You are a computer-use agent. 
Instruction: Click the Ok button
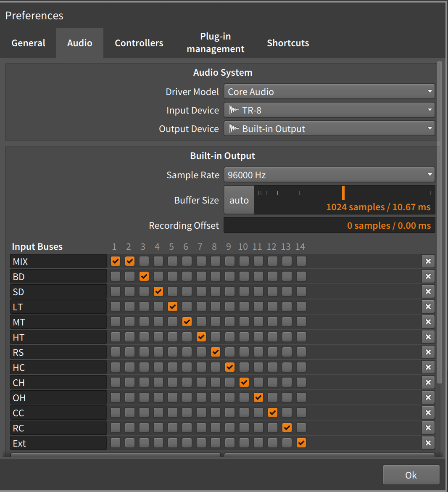(411, 475)
